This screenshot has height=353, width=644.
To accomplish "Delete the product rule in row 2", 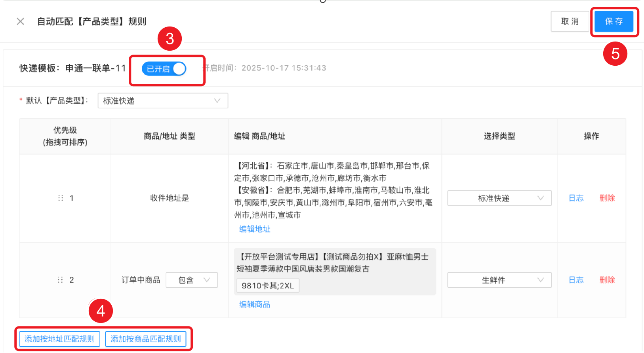I will tap(607, 280).
